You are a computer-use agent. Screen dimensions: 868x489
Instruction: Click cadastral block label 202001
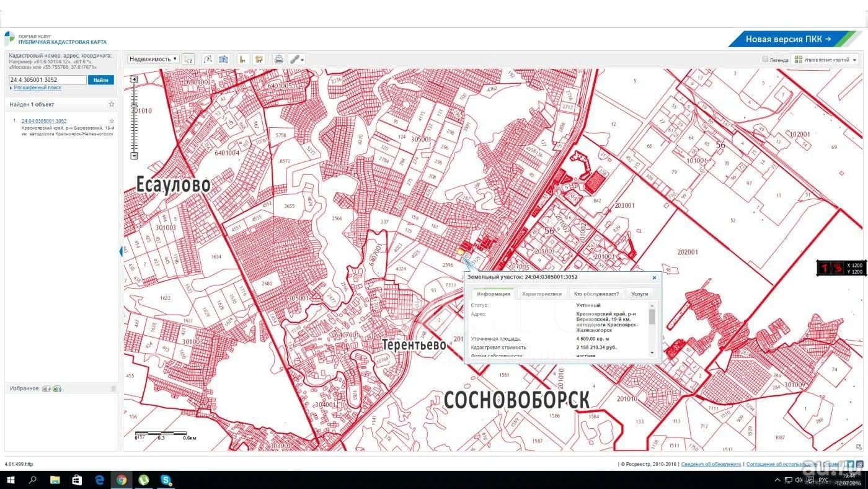pos(688,252)
